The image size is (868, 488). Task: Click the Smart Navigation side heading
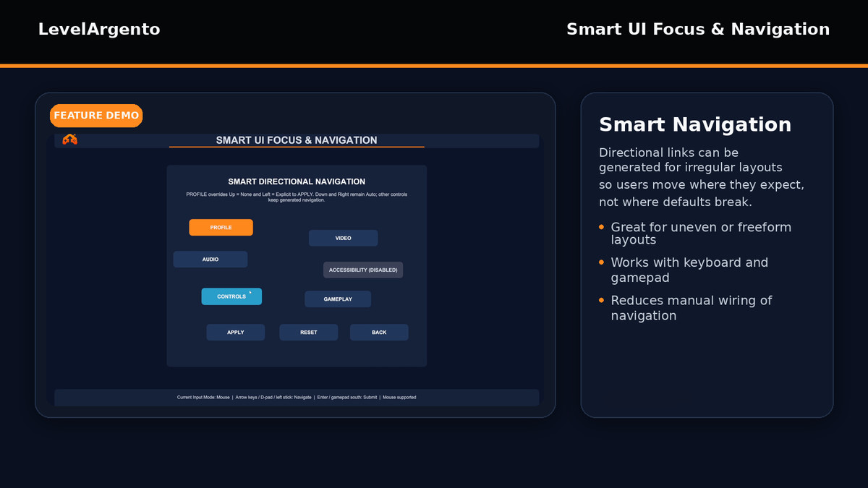[695, 124]
